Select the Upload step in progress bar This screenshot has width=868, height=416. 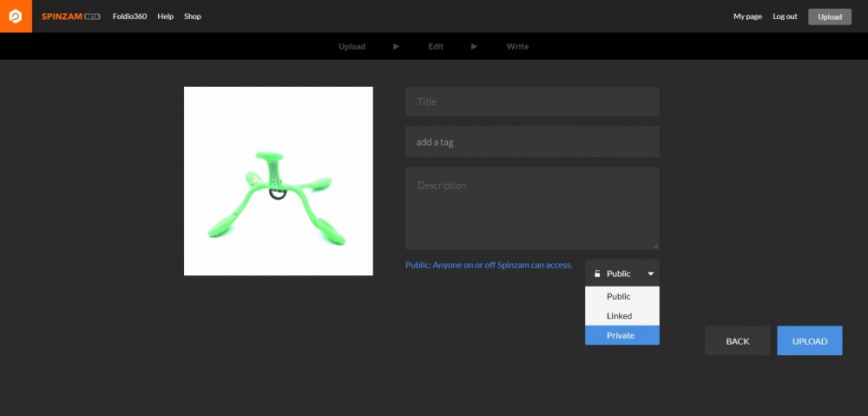click(352, 47)
